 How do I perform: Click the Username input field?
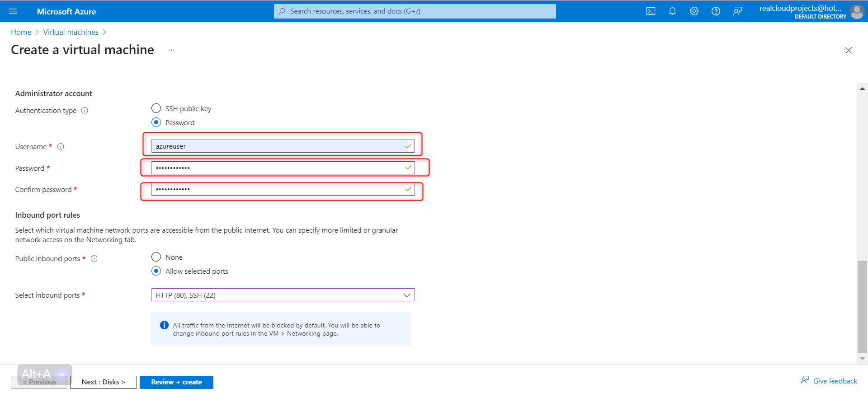pyautogui.click(x=283, y=146)
